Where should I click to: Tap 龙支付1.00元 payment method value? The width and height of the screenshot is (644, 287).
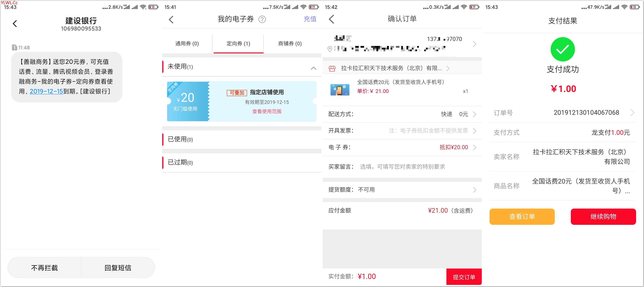coord(610,133)
